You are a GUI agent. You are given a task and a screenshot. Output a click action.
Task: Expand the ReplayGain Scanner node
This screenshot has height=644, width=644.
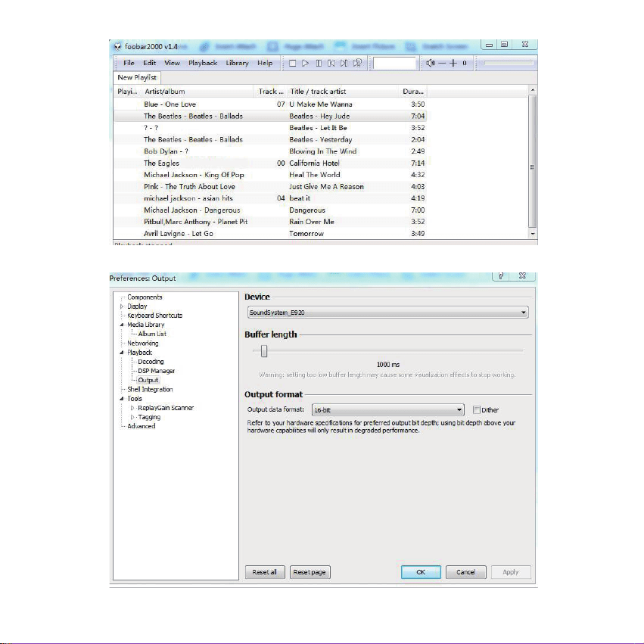[132, 408]
